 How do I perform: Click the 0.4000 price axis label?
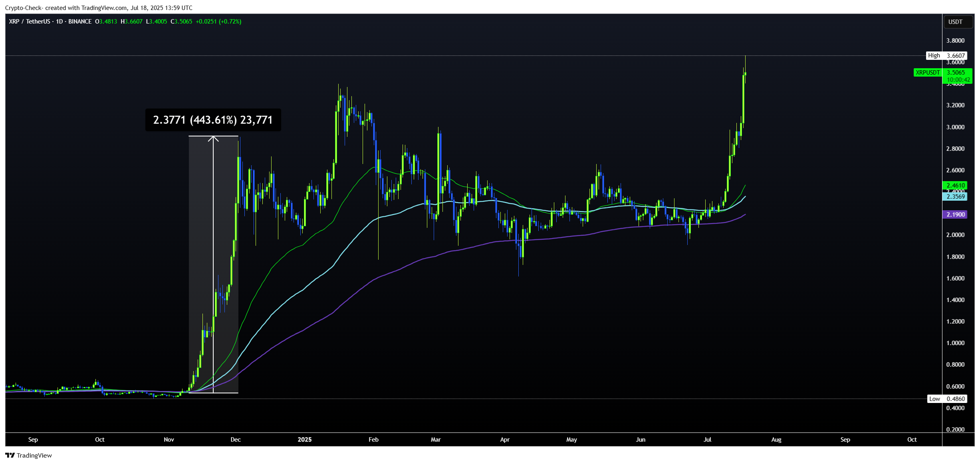point(956,408)
